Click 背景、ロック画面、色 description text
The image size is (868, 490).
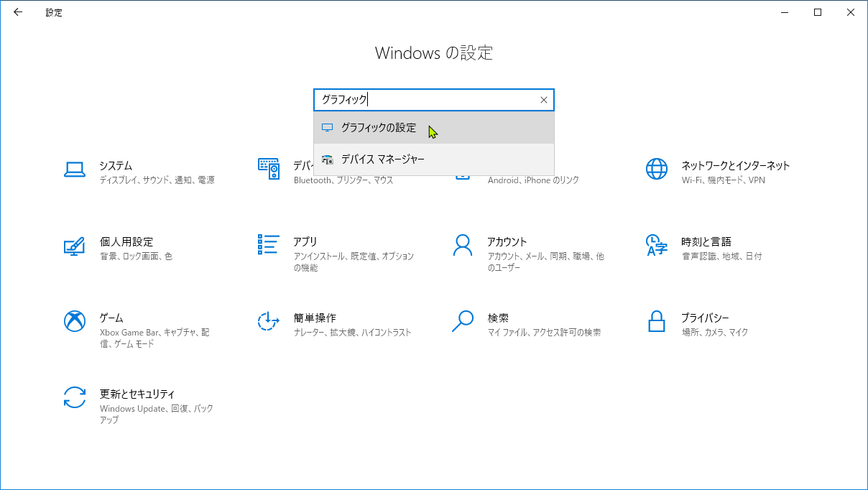(136, 256)
